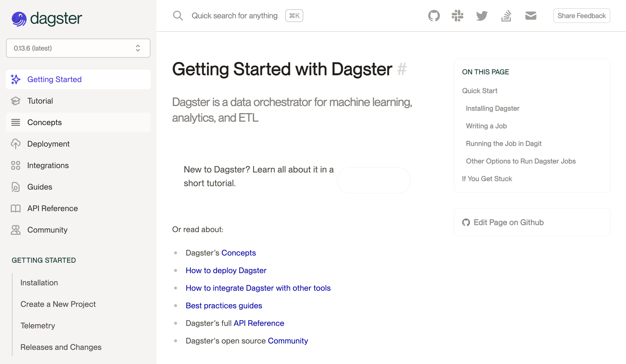This screenshot has width=626, height=364.
Task: Click the Guides document search icon
Action: pos(15,187)
